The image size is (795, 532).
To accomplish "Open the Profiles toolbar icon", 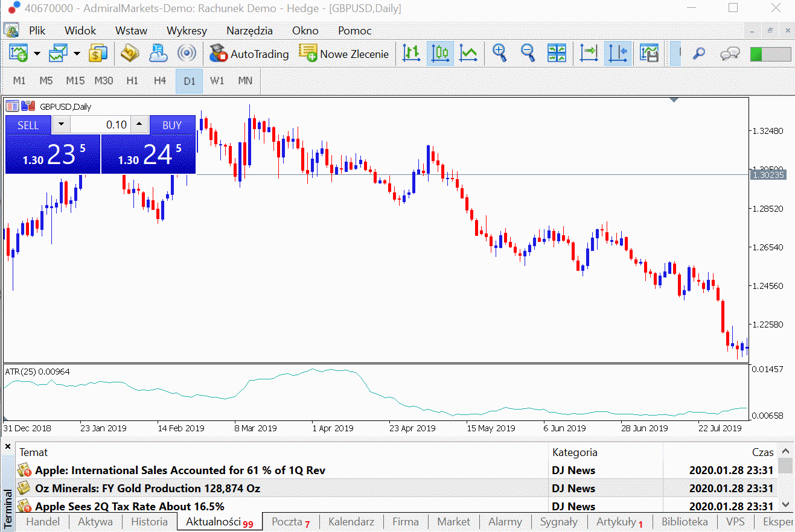I will click(59, 54).
